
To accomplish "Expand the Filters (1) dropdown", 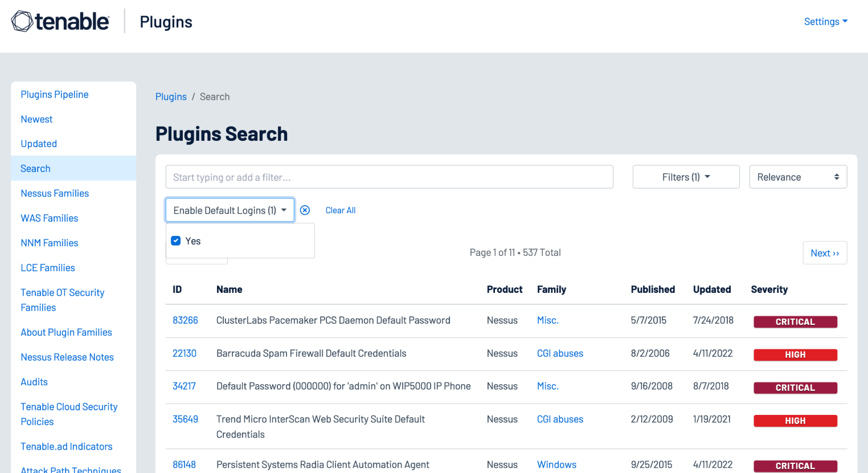I will pos(686,177).
